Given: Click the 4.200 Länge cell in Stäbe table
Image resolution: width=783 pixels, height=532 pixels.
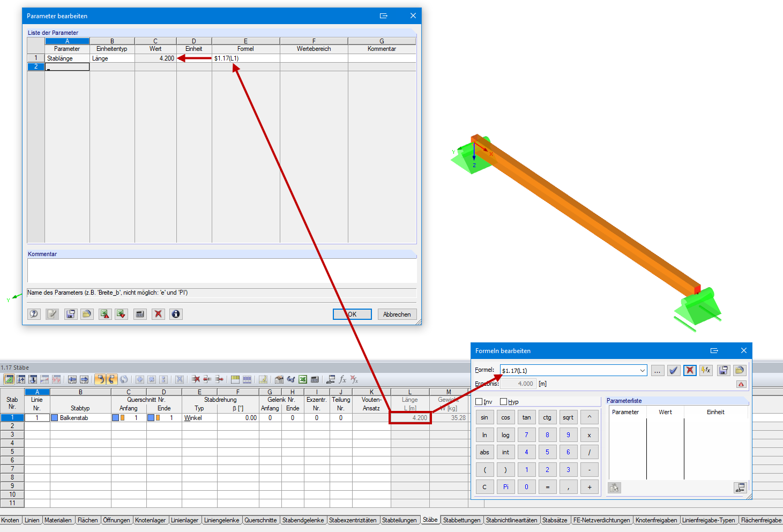Looking at the screenshot, I should [410, 418].
